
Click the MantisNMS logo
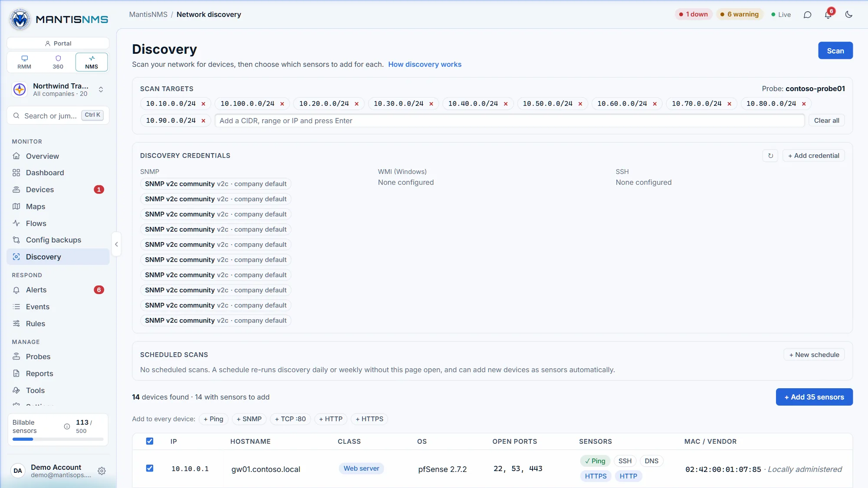point(58,19)
